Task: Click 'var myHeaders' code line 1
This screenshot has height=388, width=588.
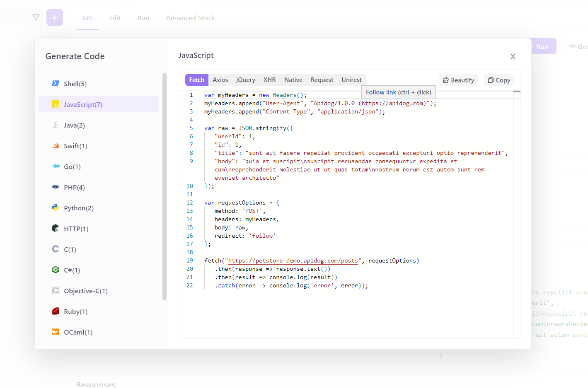Action: (x=255, y=95)
